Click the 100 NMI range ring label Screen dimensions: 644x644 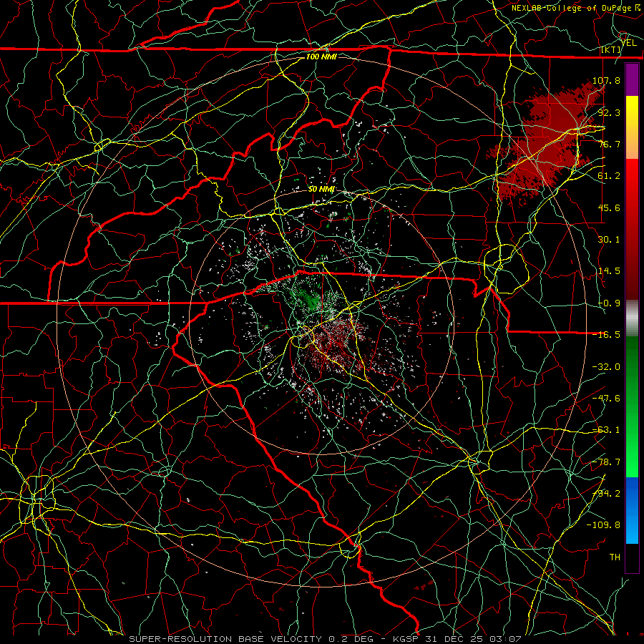tap(321, 57)
